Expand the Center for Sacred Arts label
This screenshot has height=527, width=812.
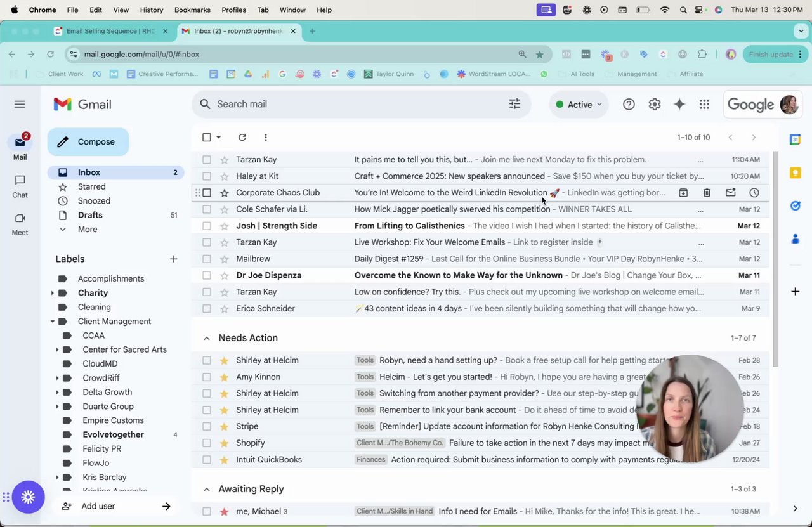point(57,349)
